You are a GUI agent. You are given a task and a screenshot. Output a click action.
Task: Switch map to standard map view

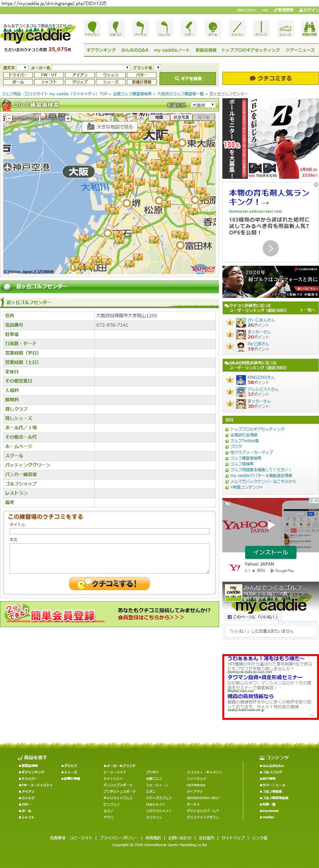[159, 117]
